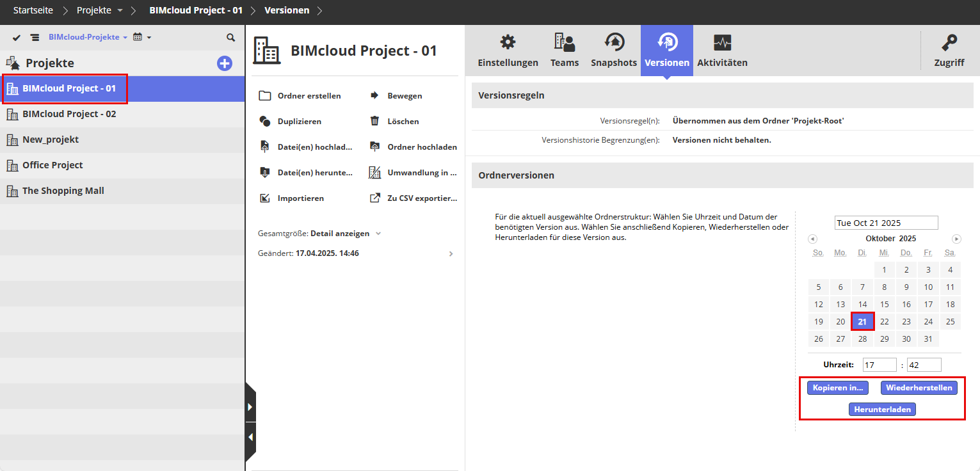
Task: Click the checkmark icon in the left panel
Action: [17, 38]
